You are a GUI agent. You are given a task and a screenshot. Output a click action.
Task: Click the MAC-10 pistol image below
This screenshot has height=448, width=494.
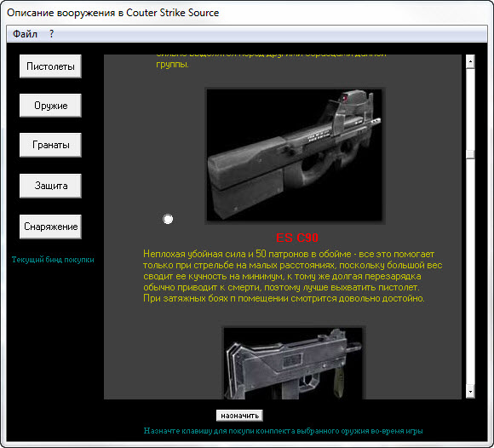pos(294,363)
